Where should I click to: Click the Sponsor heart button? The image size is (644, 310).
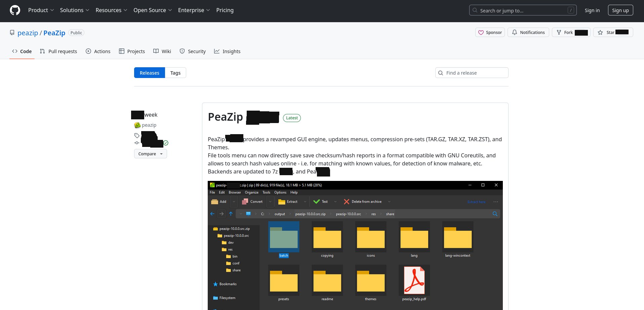(x=490, y=33)
